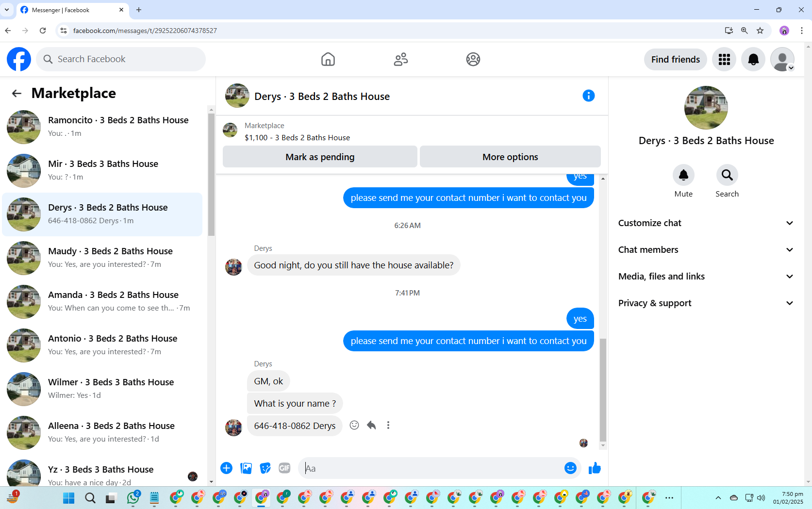Screen dimensions: 812x509
Task: Open more options for the 646-418-0862 message
Action: (388, 425)
